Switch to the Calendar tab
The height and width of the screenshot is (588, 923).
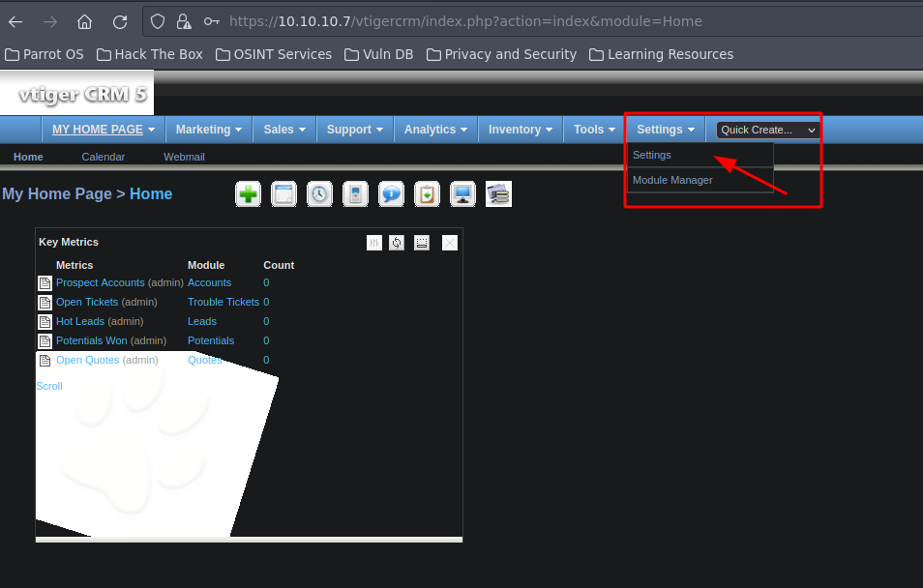coord(103,157)
